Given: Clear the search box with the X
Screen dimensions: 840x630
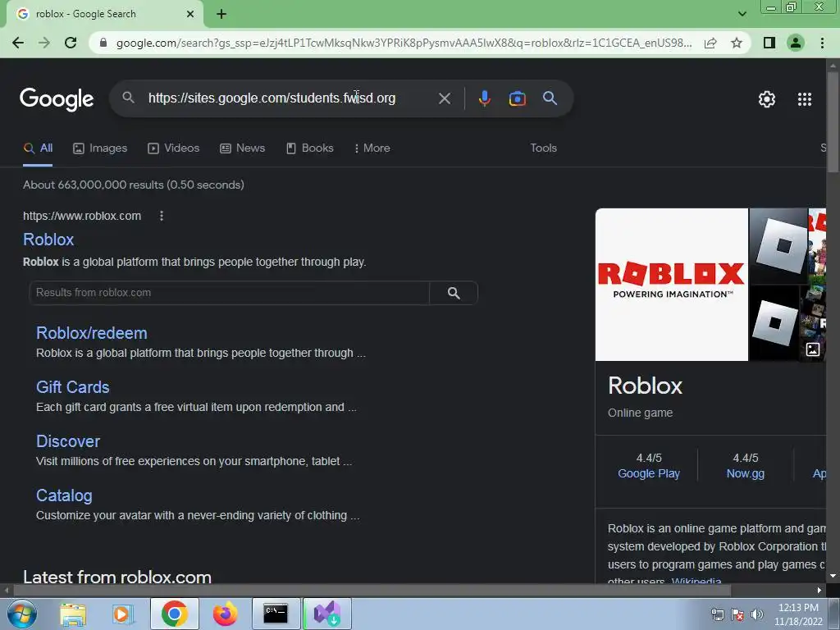Looking at the screenshot, I should pyautogui.click(x=444, y=98).
